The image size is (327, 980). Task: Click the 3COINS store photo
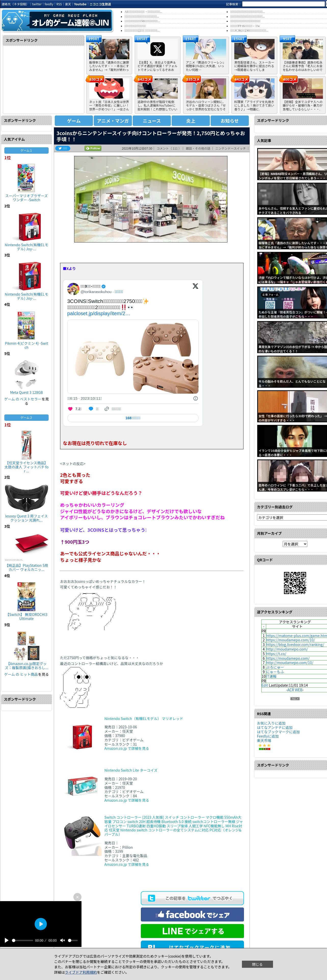[x=151, y=199]
